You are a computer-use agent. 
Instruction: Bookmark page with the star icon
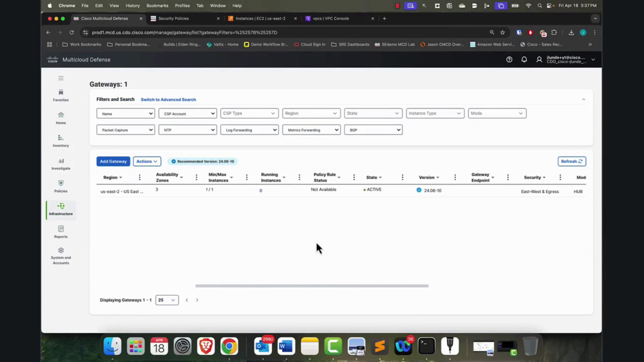[502, 33]
